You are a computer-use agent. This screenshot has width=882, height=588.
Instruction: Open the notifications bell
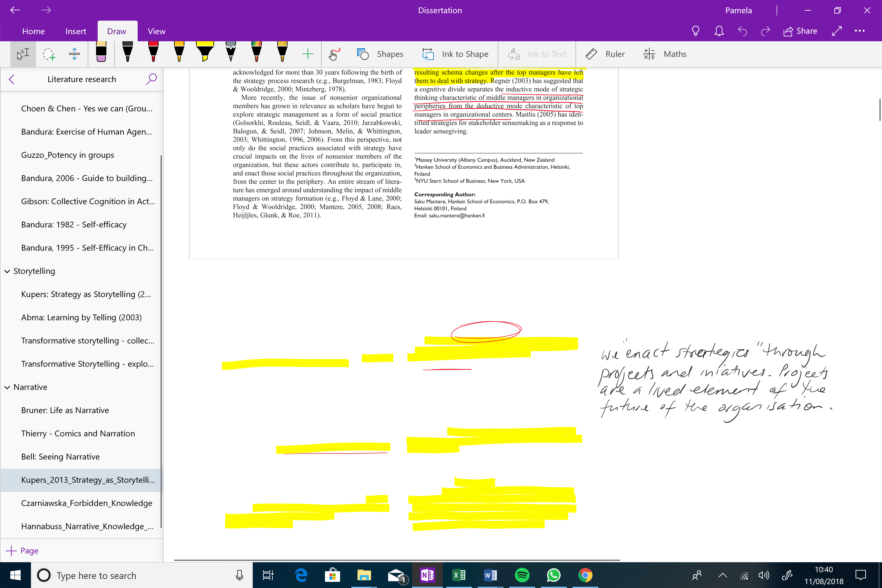point(719,31)
